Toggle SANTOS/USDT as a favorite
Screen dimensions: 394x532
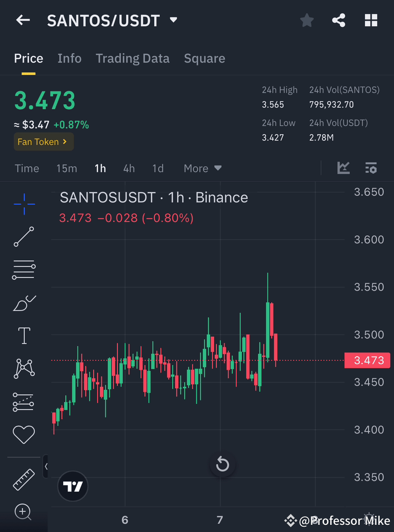click(306, 20)
